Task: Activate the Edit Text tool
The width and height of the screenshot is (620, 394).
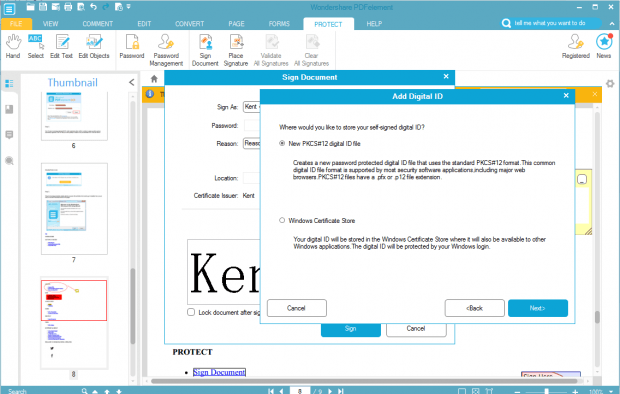Action: coord(61,47)
